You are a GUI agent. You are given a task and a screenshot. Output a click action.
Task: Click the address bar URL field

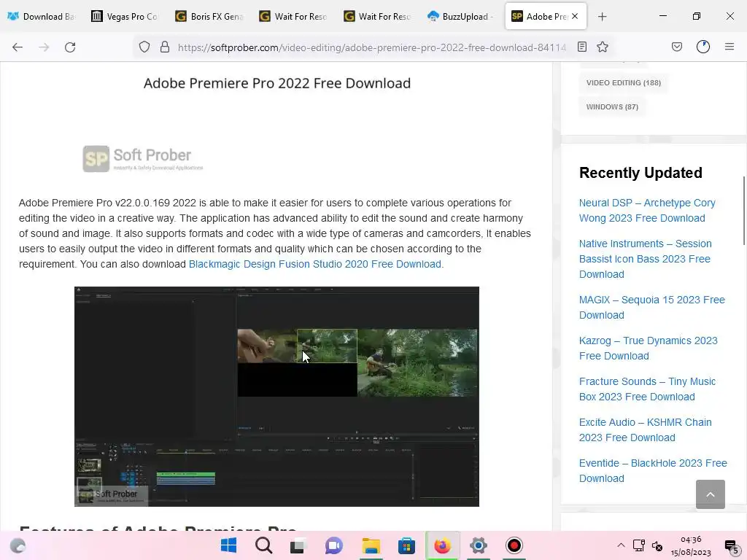tap(371, 47)
